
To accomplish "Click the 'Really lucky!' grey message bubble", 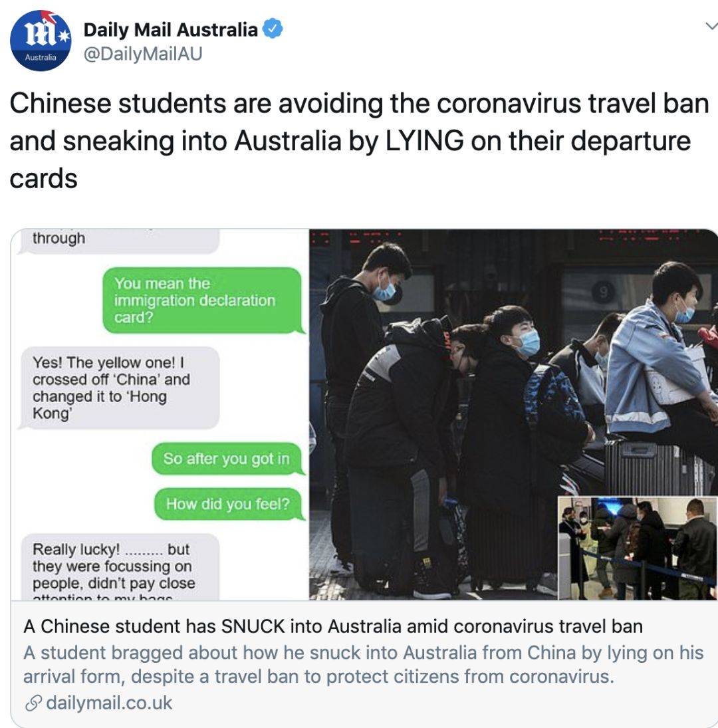I will coord(119,567).
